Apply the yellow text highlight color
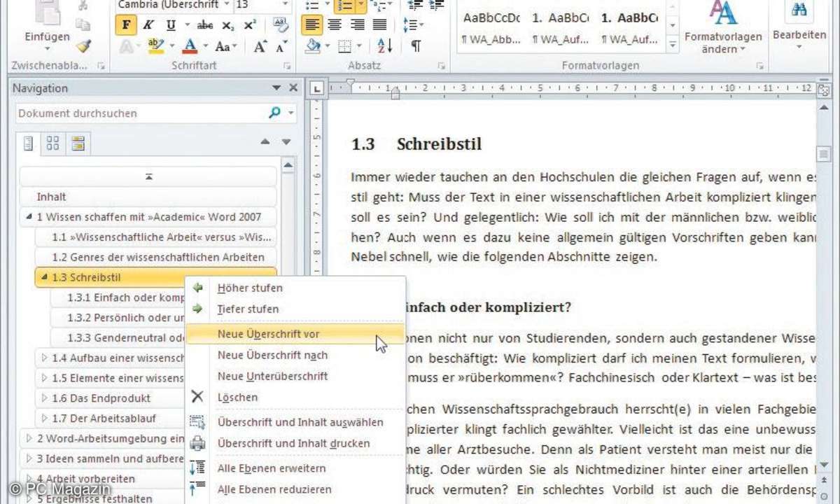This screenshot has height=504, width=840. click(x=155, y=47)
